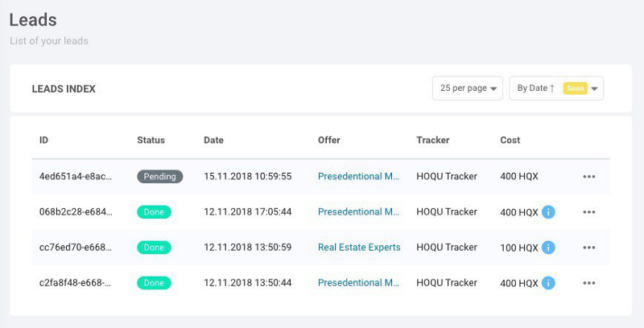Click info icon in 068b2c28-e684 row
This screenshot has width=644, height=328.
548,212
